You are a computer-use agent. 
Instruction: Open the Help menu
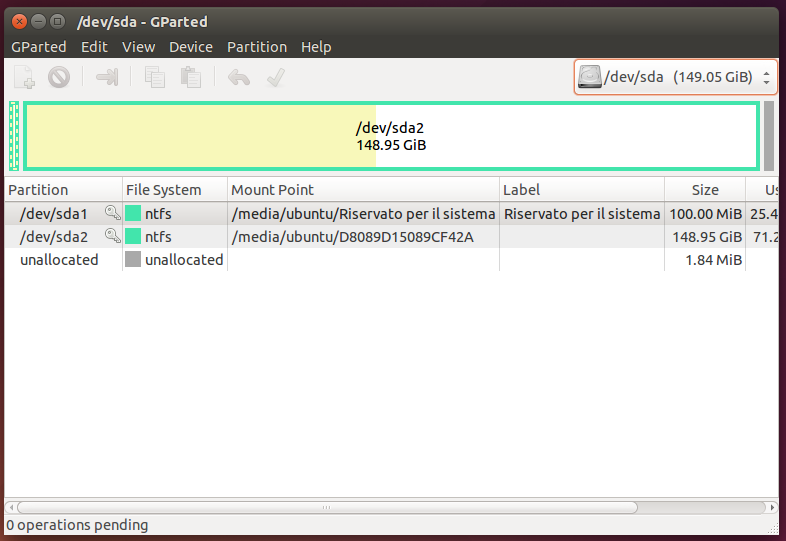pyautogui.click(x=316, y=47)
